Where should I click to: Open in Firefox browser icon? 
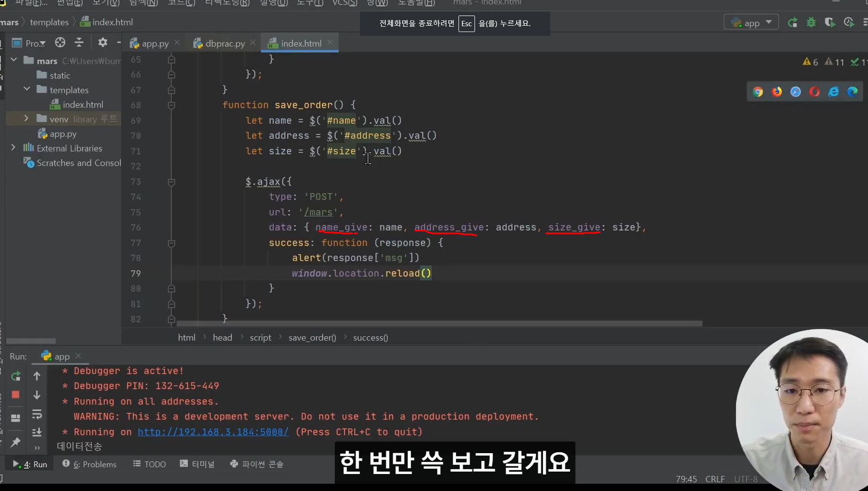(777, 92)
